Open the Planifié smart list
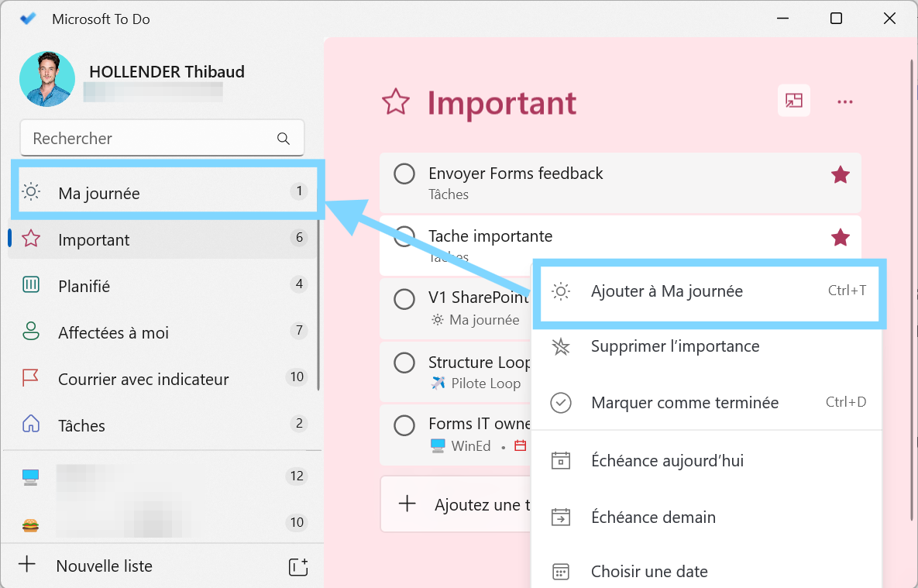 pos(84,286)
